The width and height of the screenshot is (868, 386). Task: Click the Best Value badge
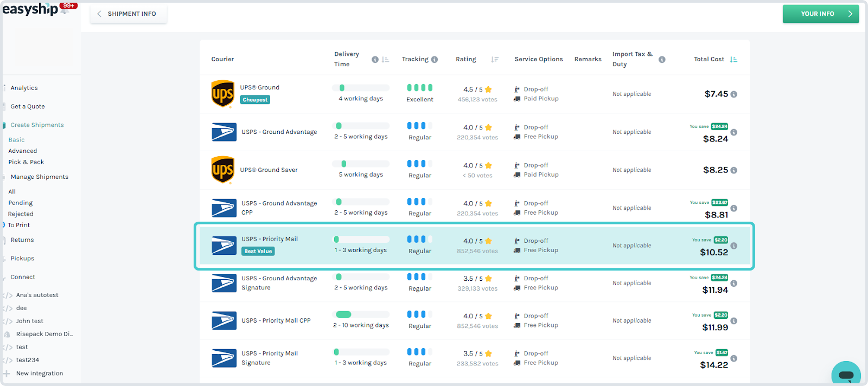[x=258, y=252]
